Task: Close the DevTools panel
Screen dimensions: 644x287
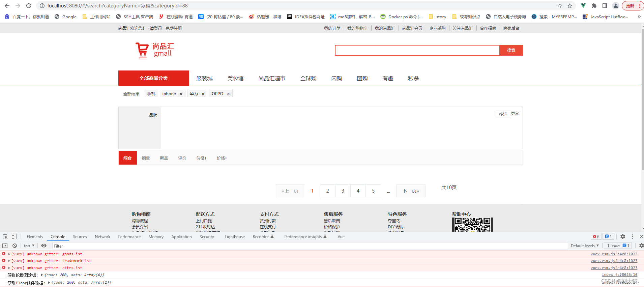Action: tap(641, 237)
